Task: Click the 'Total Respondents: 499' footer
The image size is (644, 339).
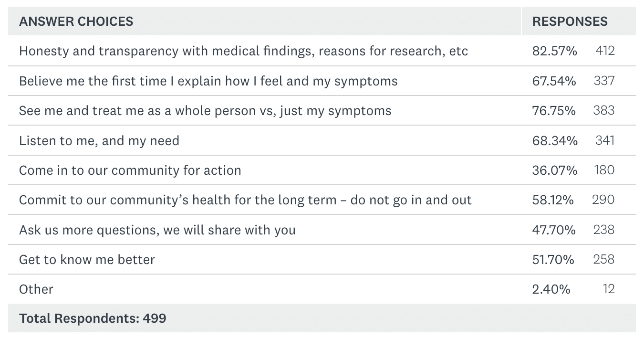Action: point(93,318)
